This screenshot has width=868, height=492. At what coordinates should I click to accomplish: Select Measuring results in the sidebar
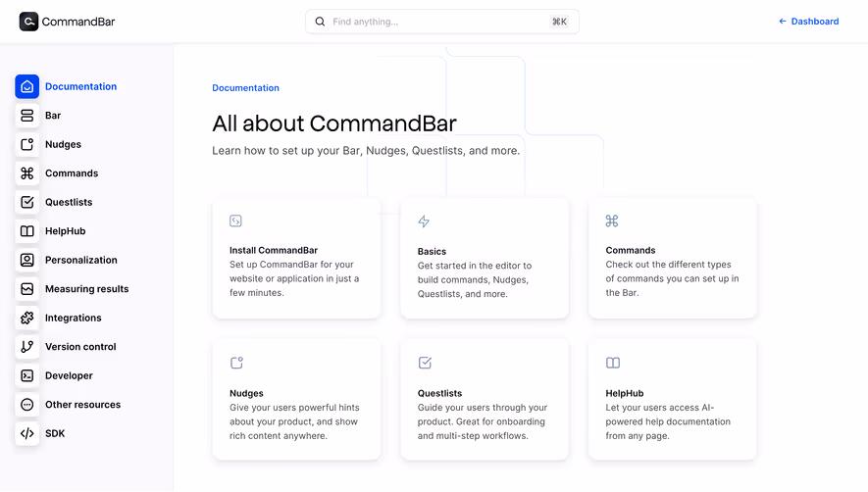(x=87, y=289)
